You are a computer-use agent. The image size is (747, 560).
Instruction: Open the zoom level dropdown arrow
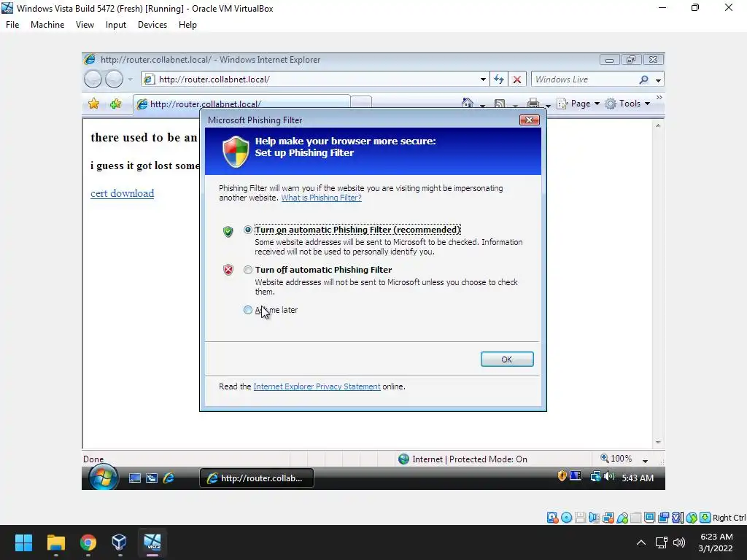pyautogui.click(x=645, y=461)
